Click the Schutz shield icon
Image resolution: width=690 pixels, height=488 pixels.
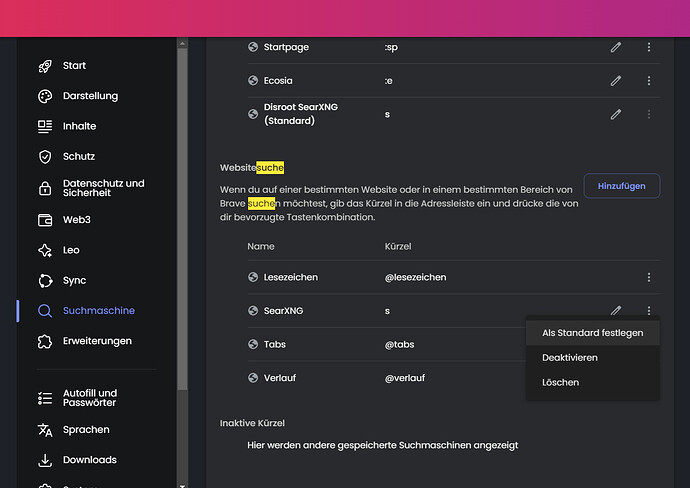coord(45,157)
